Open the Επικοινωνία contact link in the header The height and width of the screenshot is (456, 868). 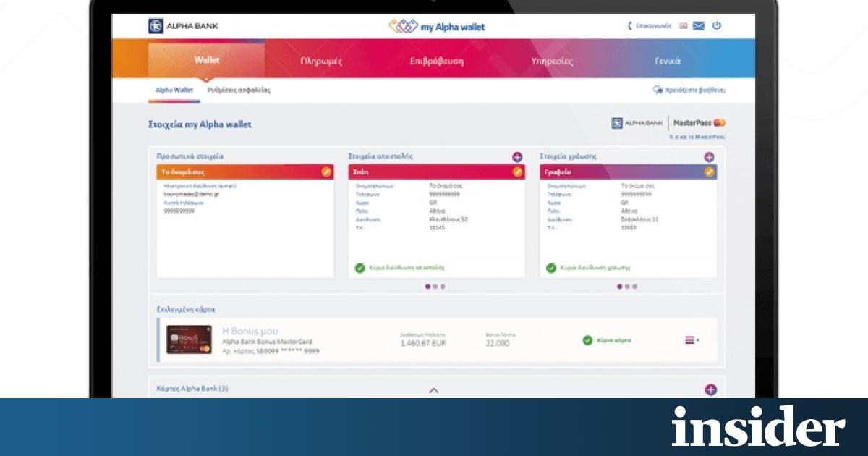click(650, 26)
